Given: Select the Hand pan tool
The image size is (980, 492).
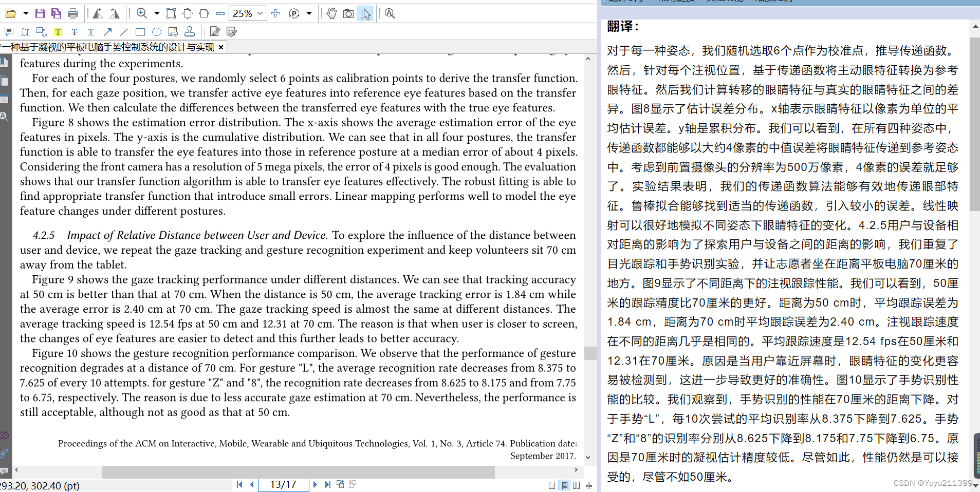Looking at the screenshot, I should point(331,13).
